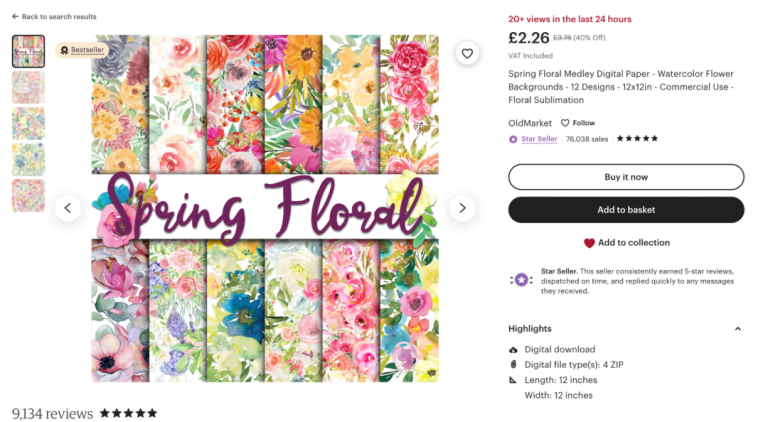Click Add to basket

coord(626,210)
